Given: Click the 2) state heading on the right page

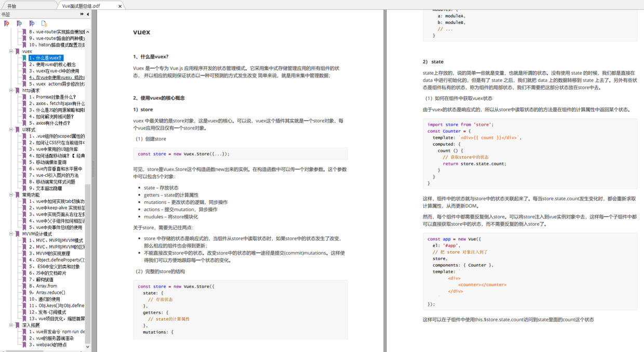Looking at the screenshot, I should coord(433,61).
